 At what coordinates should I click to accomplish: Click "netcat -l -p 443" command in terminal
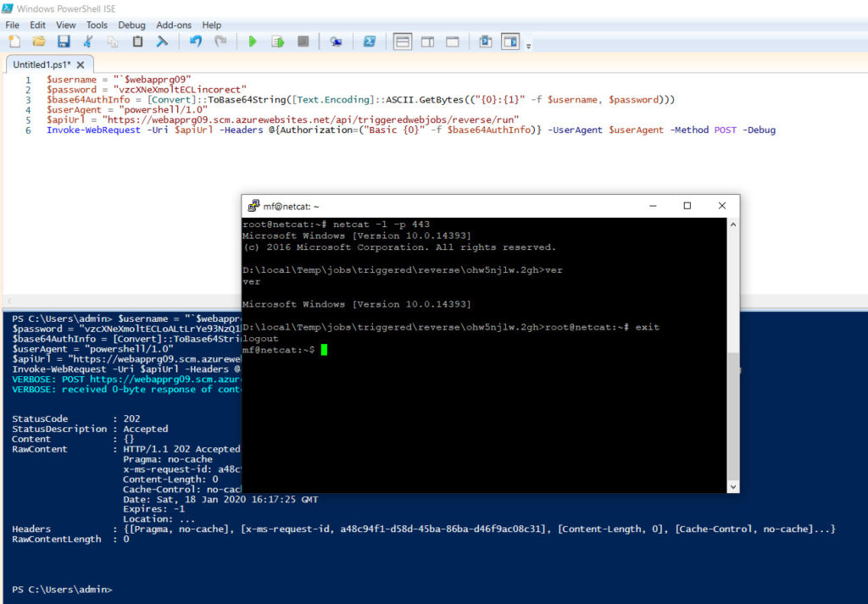point(381,224)
